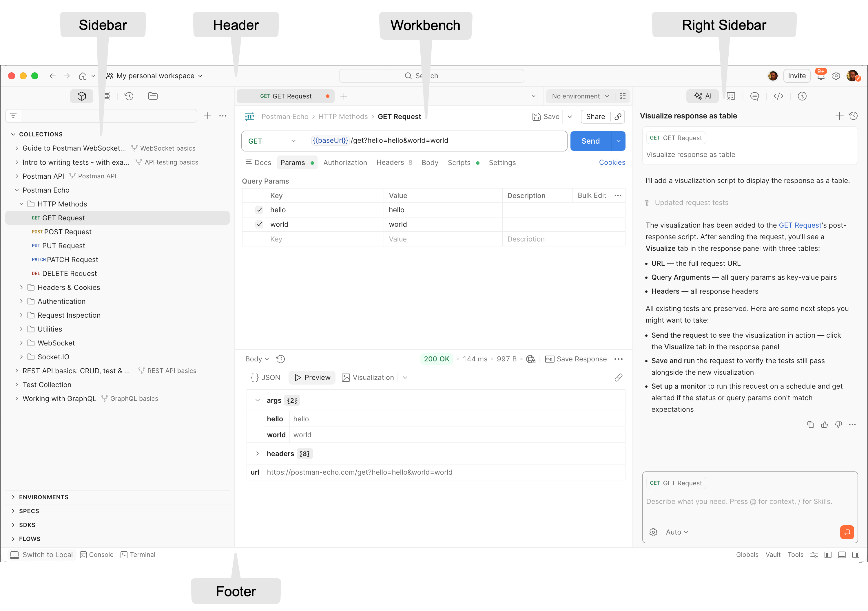868x611 pixels.
Task: Open the HTTP method dropdown showing GET
Action: 272,140
